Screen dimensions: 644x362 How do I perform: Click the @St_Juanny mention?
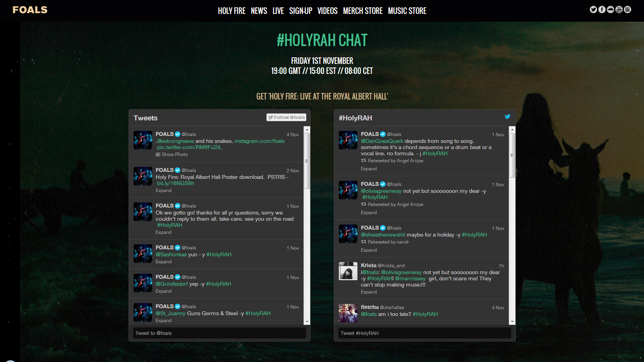(x=170, y=313)
